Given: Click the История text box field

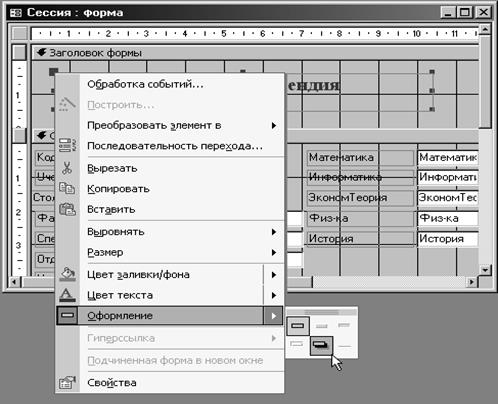Looking at the screenshot, I should pos(448,239).
